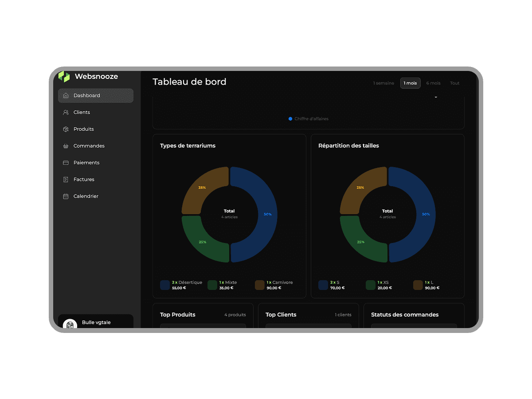Click the Clients people icon
This screenshot has width=532, height=399.
point(66,113)
